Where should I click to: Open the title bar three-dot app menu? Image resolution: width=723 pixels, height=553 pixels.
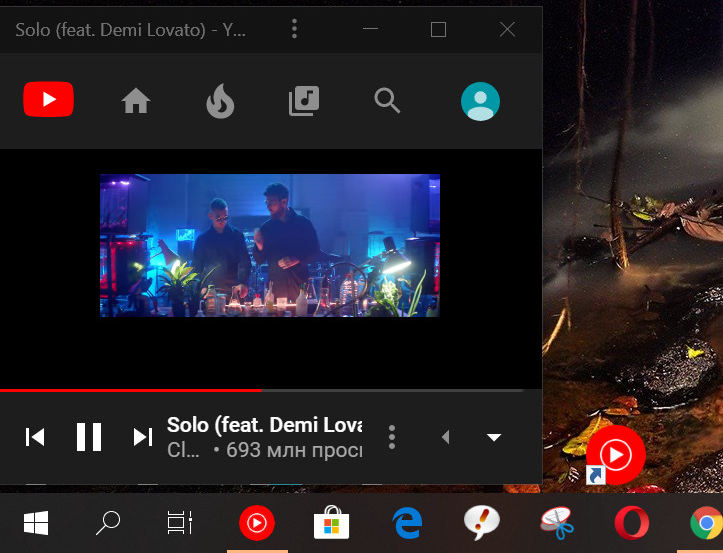(294, 29)
